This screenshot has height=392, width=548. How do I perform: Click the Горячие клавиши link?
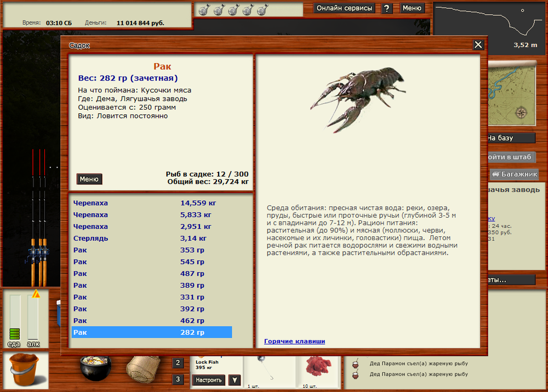click(294, 342)
